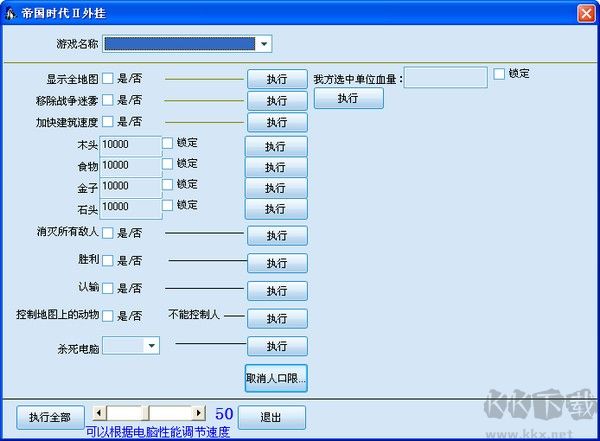Check the 锁定 box for 食物
The image size is (600, 441).
pyautogui.click(x=168, y=164)
